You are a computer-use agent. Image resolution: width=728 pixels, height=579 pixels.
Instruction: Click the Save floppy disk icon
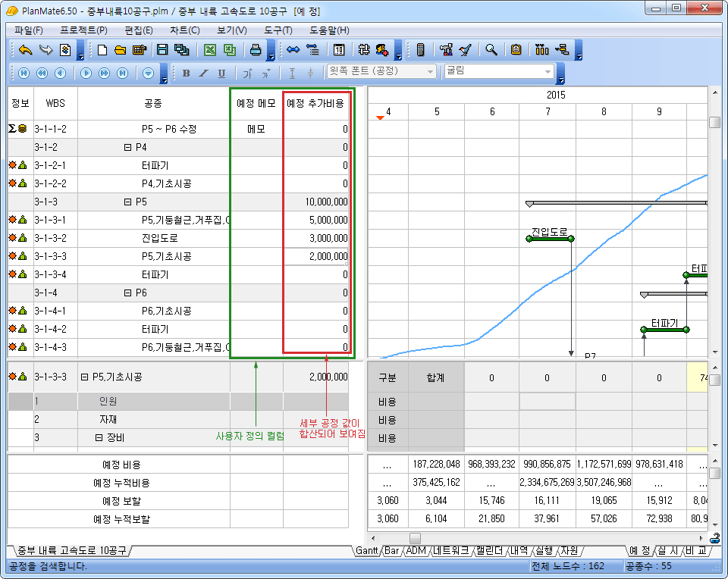pyautogui.click(x=162, y=50)
